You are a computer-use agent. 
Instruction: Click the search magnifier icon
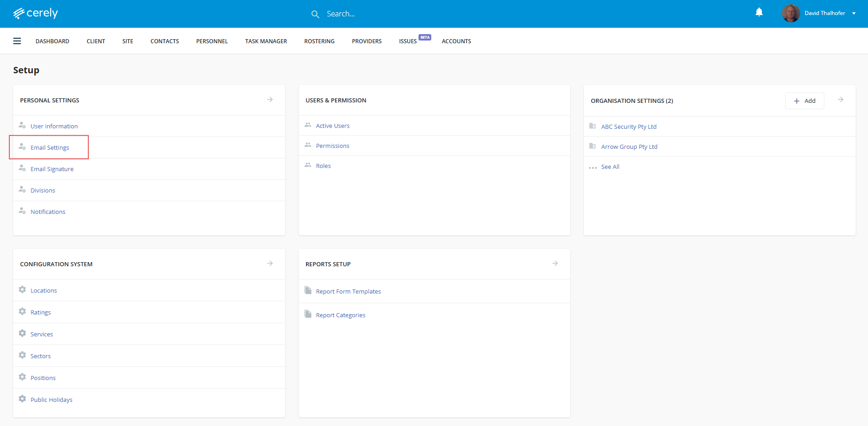coord(315,14)
